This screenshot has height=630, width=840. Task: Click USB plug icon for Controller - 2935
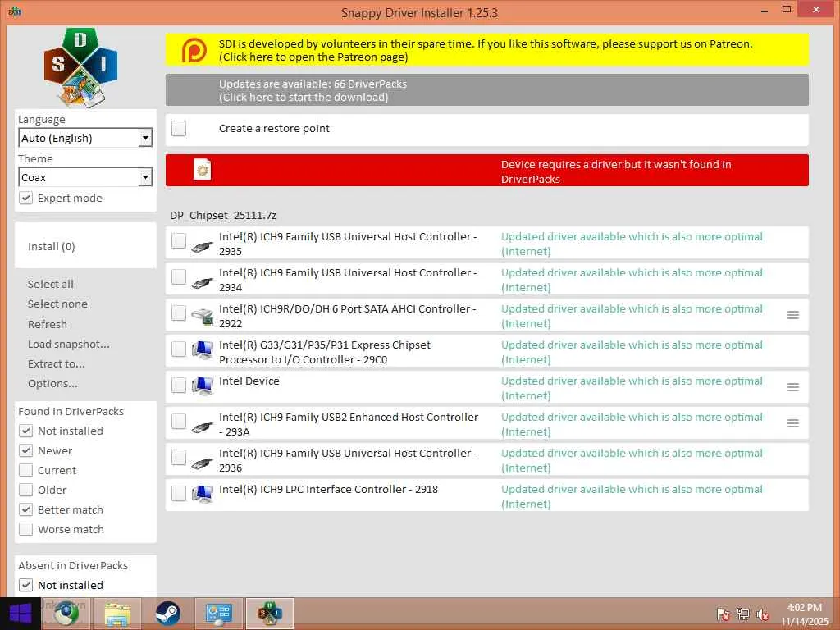coord(202,247)
